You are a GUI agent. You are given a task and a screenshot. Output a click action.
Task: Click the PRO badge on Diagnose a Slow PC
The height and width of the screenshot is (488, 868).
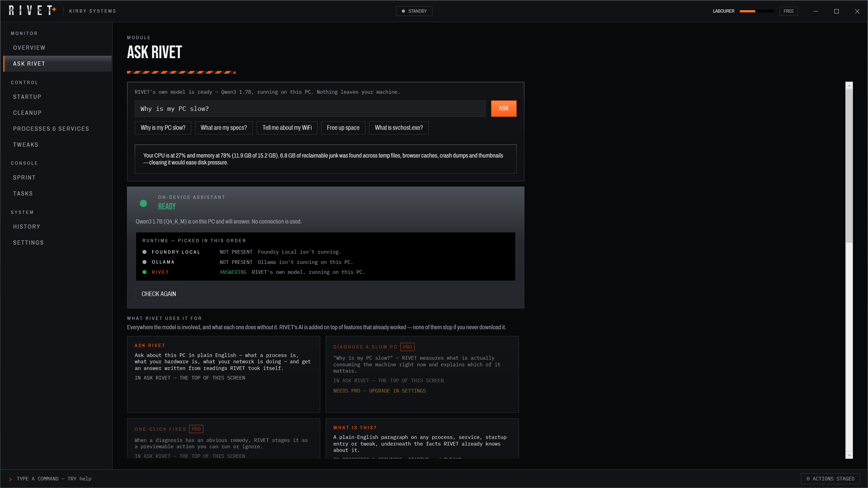click(x=407, y=347)
